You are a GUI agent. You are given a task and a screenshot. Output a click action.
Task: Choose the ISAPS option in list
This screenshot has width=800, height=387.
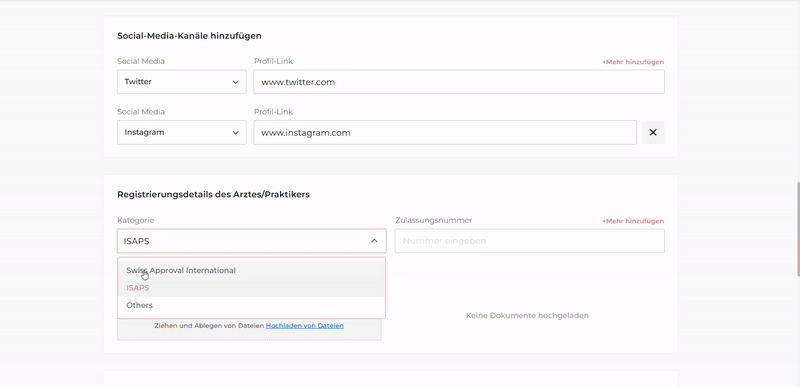[x=252, y=288]
